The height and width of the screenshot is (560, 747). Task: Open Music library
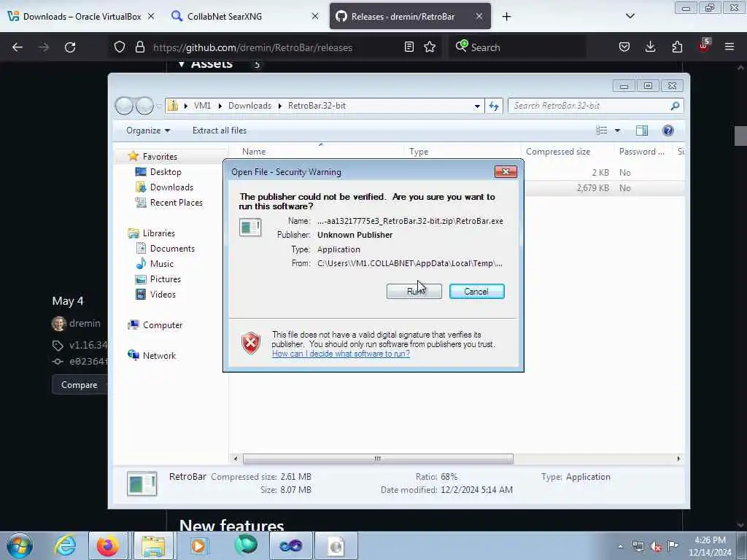[161, 264]
